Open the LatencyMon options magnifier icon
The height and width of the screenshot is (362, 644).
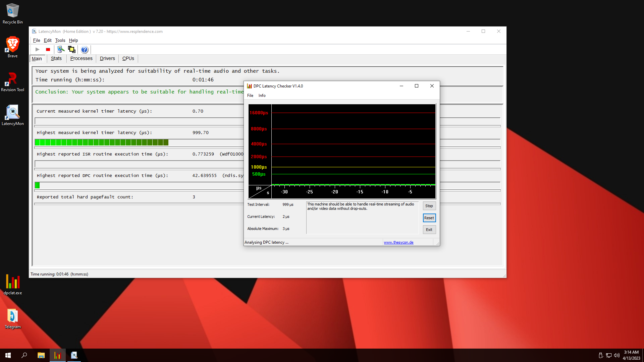(61, 50)
